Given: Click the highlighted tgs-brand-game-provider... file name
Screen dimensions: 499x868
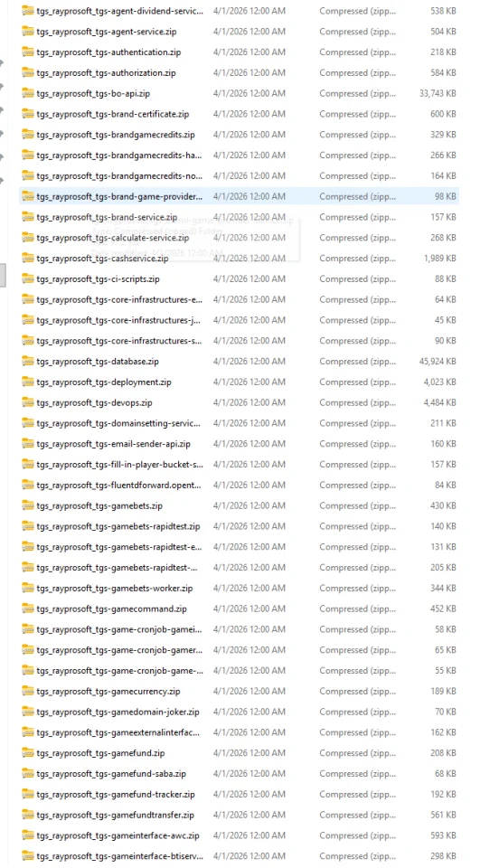Looking at the screenshot, I should point(119,196).
